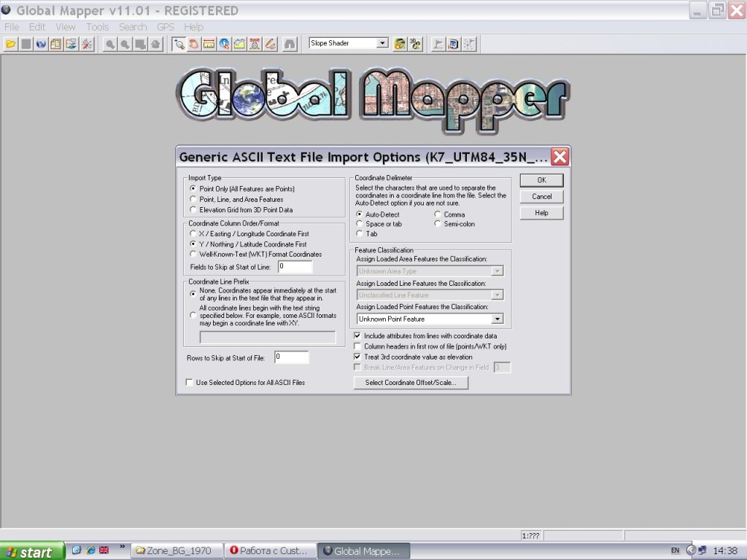Open the Configuration tools icon in toolbar

point(87,44)
